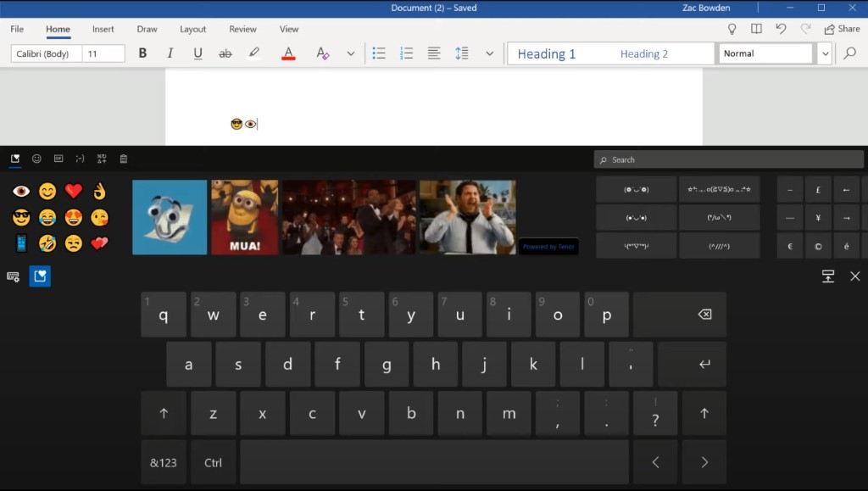Expand more font formatting options chevron

click(350, 53)
